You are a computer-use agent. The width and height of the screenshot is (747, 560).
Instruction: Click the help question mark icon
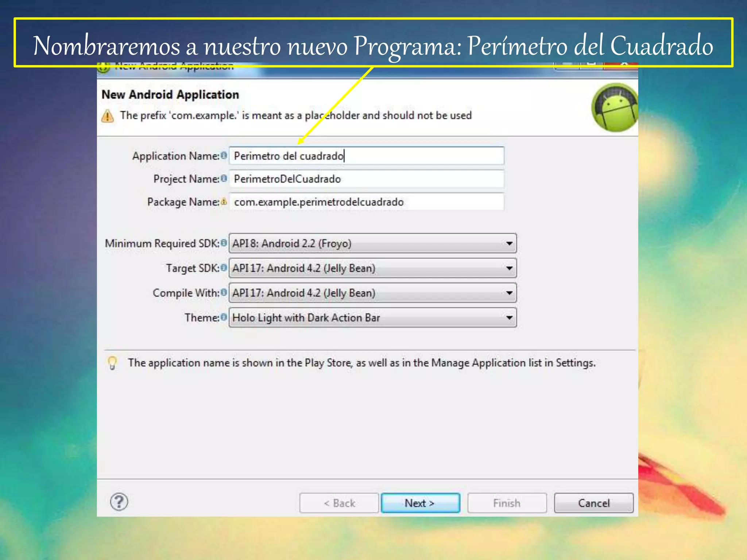click(119, 502)
